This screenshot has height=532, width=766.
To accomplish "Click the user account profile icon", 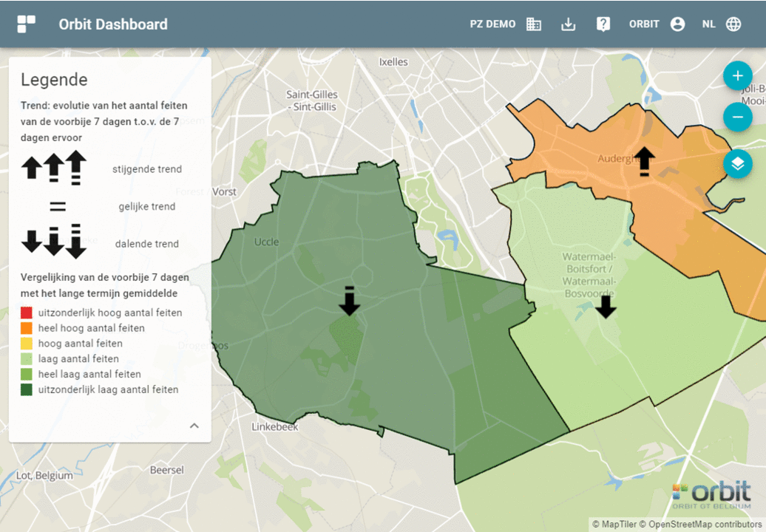I will click(x=677, y=24).
